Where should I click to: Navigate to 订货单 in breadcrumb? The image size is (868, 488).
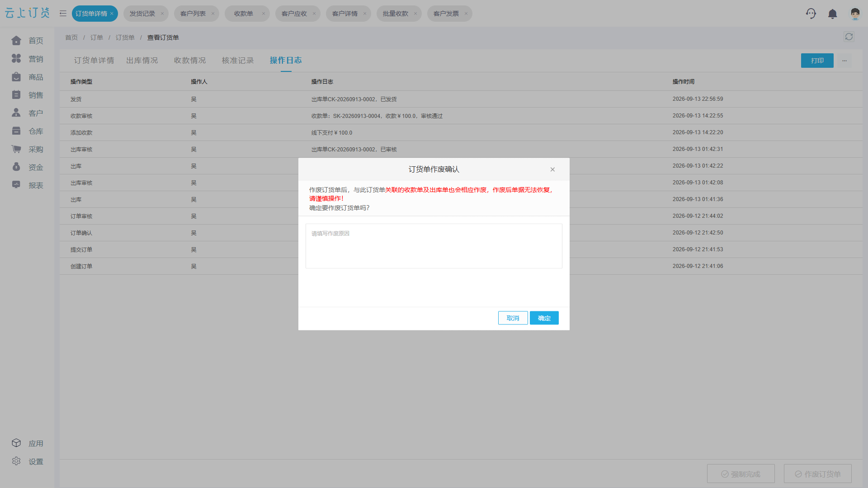click(x=125, y=38)
